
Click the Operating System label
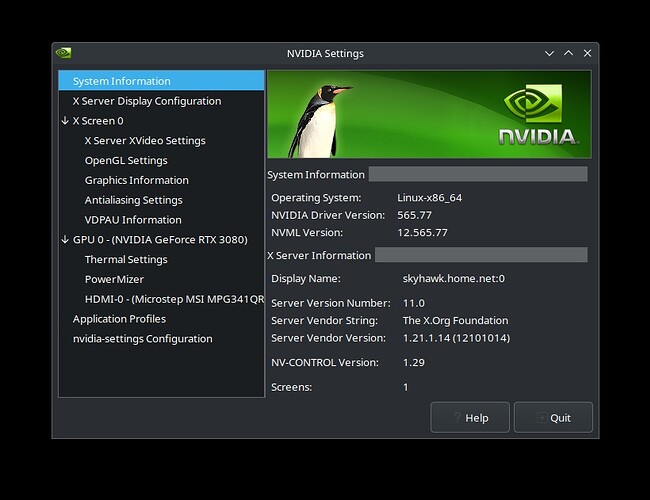pyautogui.click(x=316, y=198)
